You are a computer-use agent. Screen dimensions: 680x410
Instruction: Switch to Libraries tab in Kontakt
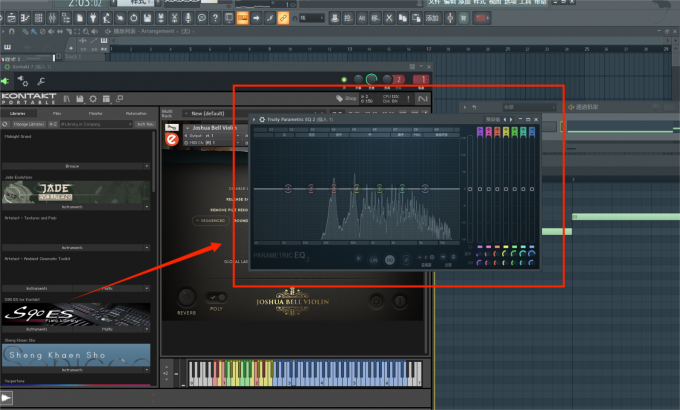pyautogui.click(x=18, y=113)
